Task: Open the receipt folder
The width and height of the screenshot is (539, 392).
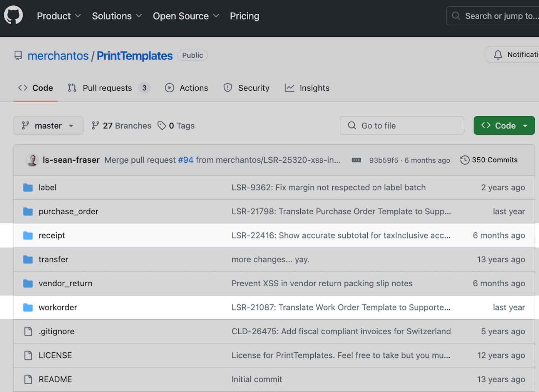Action: click(52, 235)
